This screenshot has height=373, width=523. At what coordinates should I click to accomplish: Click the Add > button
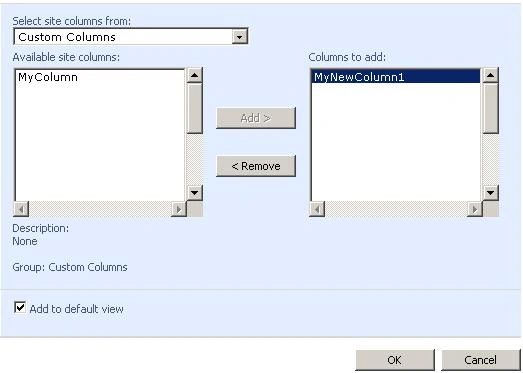tap(256, 118)
